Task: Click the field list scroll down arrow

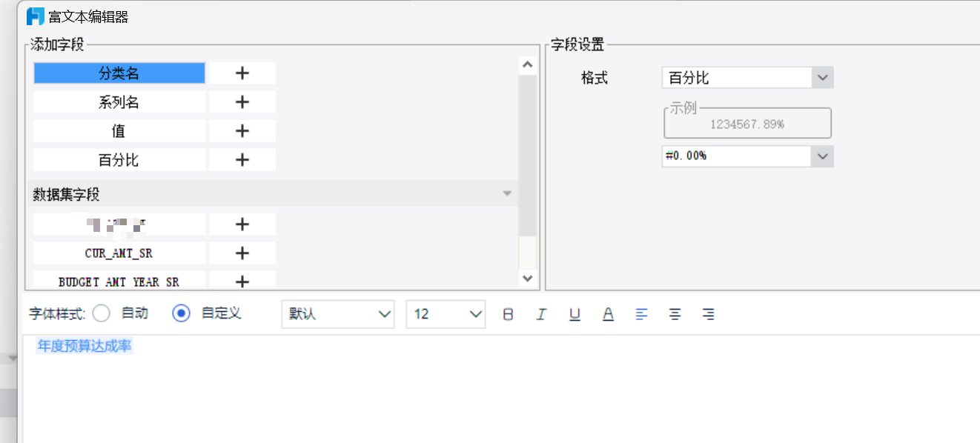Action: [x=528, y=279]
